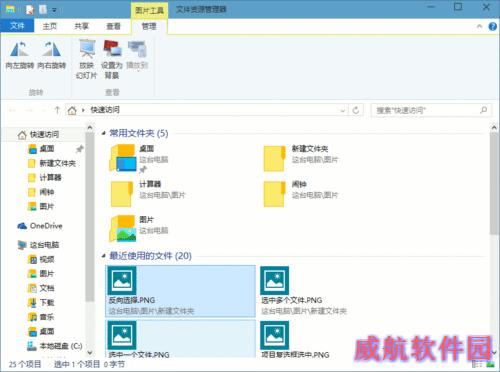The image size is (500, 372).
Task: Open 本地磁盘 (C:) in the sidebar
Action: coord(55,346)
